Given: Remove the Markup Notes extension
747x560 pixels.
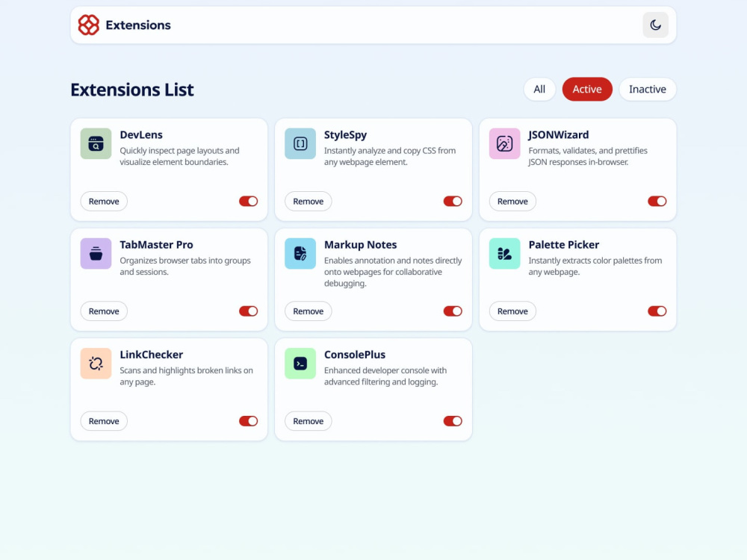Looking at the screenshot, I should pyautogui.click(x=309, y=311).
